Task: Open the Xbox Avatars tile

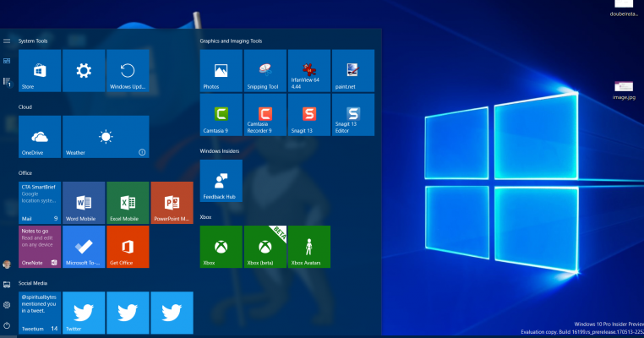Action: pyautogui.click(x=309, y=247)
